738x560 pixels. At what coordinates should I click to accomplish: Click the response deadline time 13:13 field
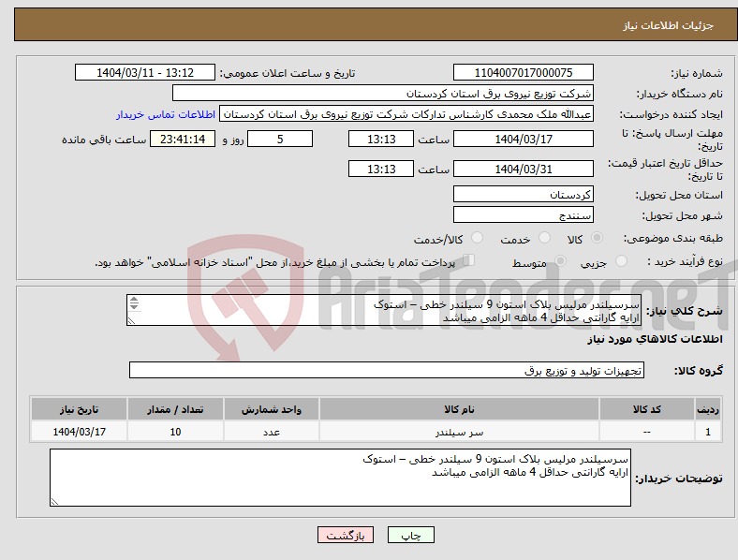tap(381, 139)
